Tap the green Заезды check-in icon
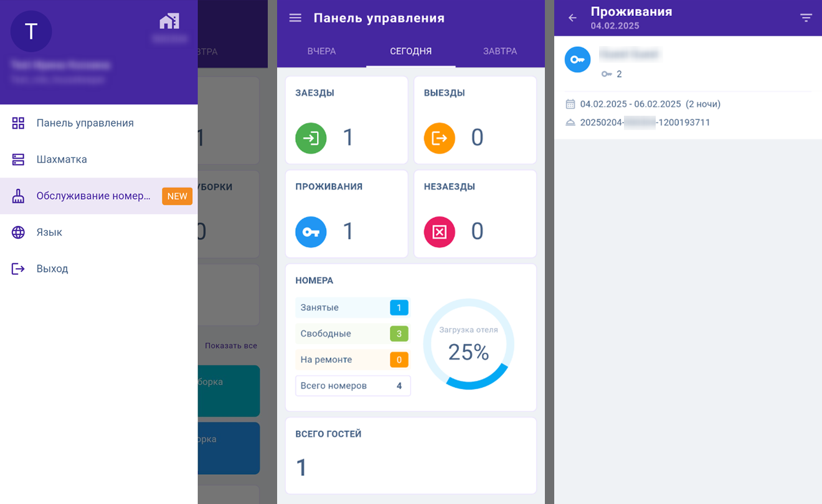The image size is (822, 504). tap(311, 138)
